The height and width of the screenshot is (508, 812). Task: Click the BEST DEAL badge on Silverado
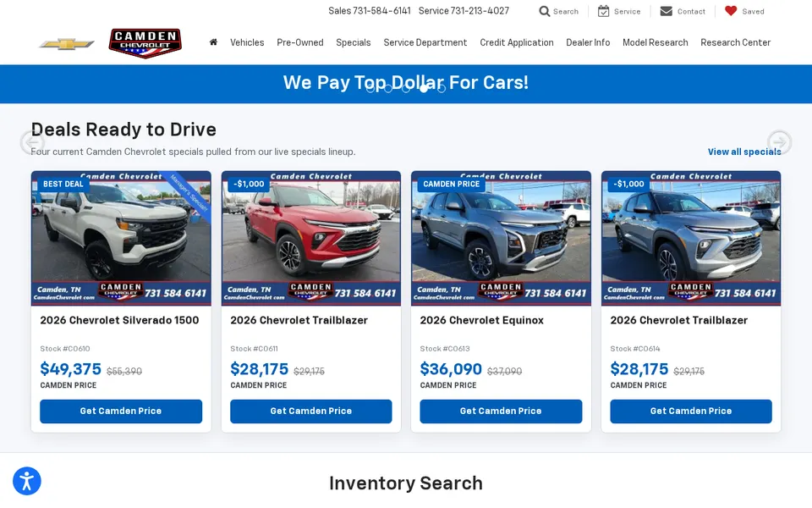(x=63, y=184)
